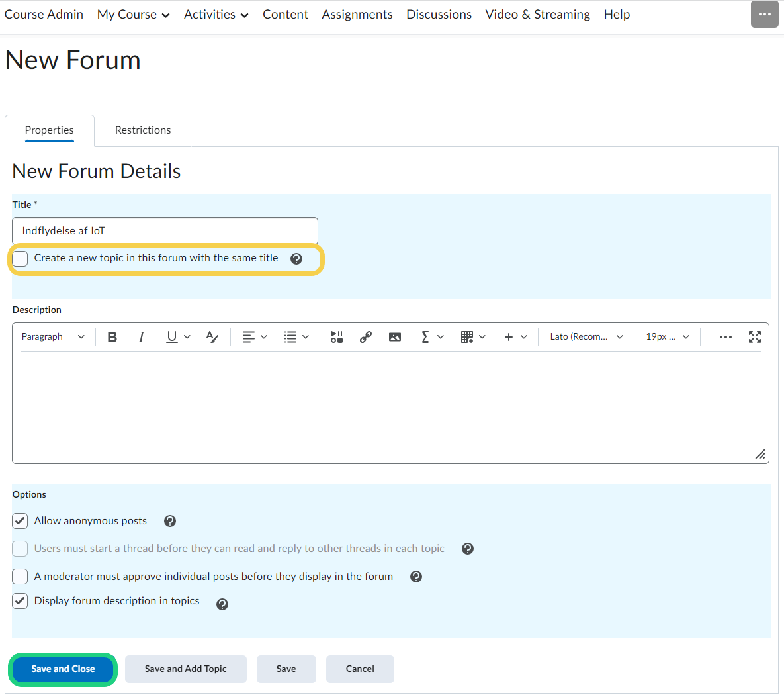Click the Title input field

(165, 231)
